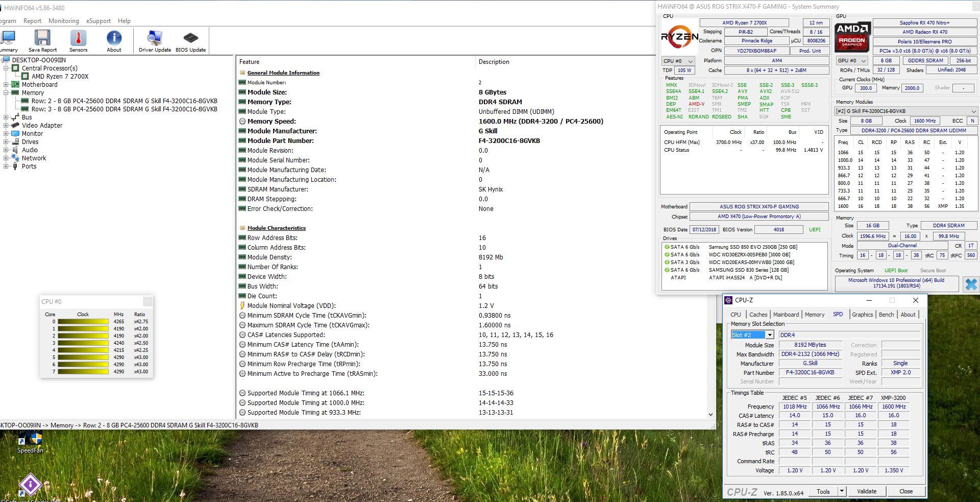Screen dimensions: 980x502
Task: Click the BIOS Version field value 4018
Action: pyautogui.click(x=778, y=230)
